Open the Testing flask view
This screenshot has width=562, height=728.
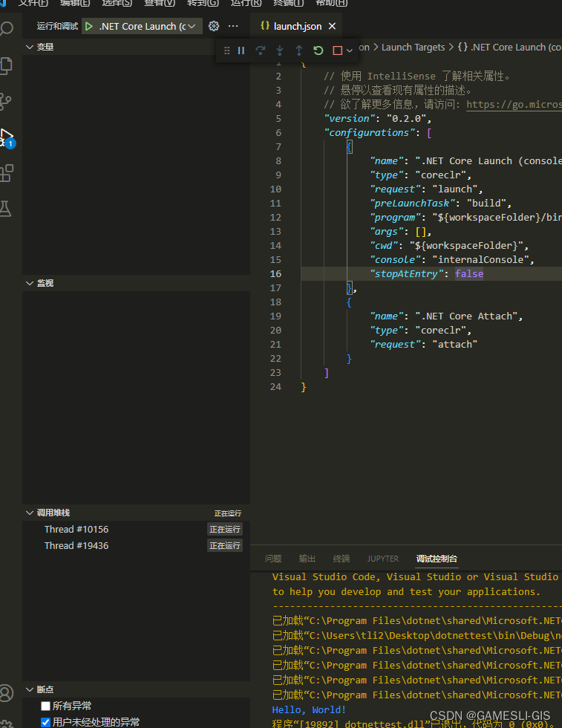click(x=6, y=209)
